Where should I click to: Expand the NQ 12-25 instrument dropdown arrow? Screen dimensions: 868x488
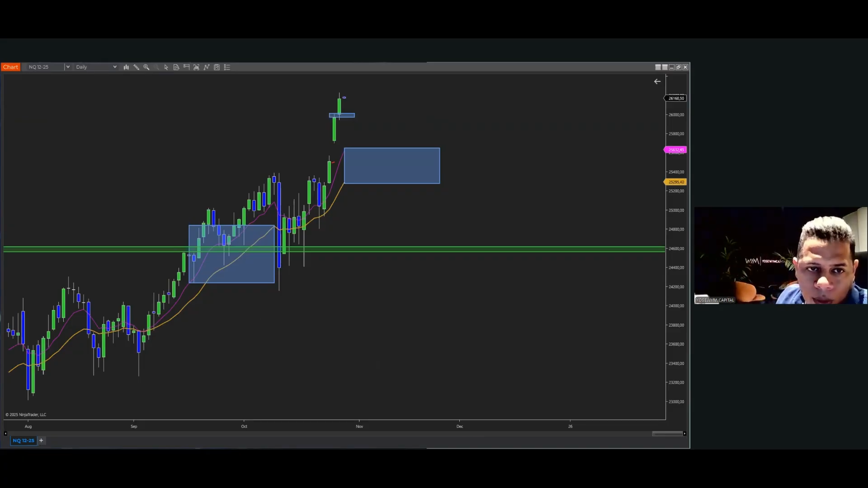(x=68, y=67)
